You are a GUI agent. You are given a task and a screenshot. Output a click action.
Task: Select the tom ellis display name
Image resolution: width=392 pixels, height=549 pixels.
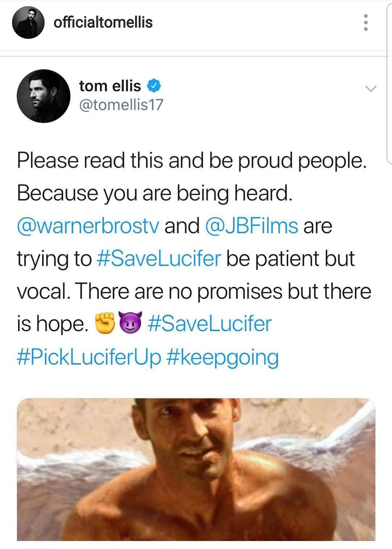[x=109, y=86]
